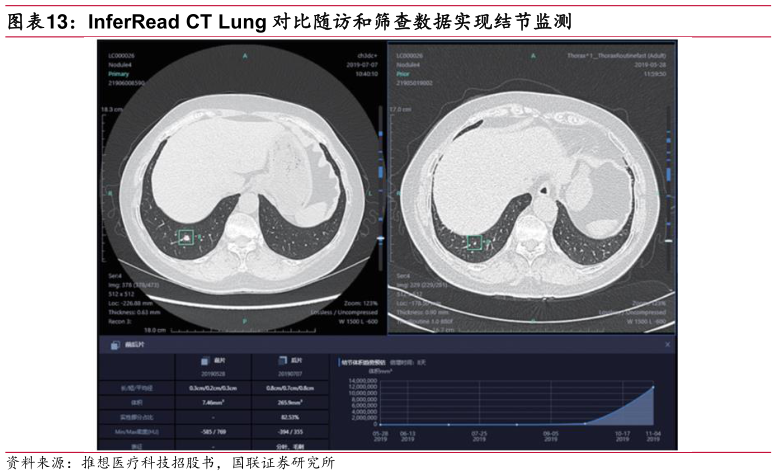This screenshot has width=777, height=476.
Task: Click the 10-17 2019 chart date label
Action: pos(622,436)
